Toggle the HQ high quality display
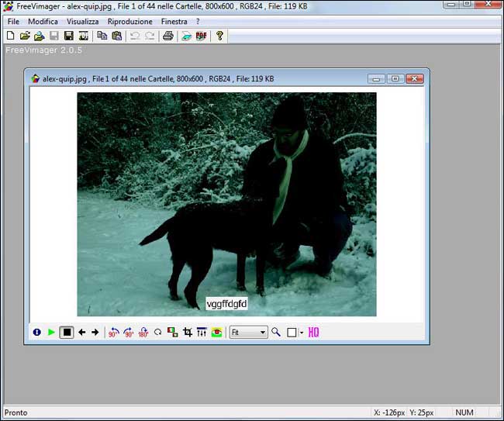This screenshot has width=504, height=421. [x=313, y=333]
